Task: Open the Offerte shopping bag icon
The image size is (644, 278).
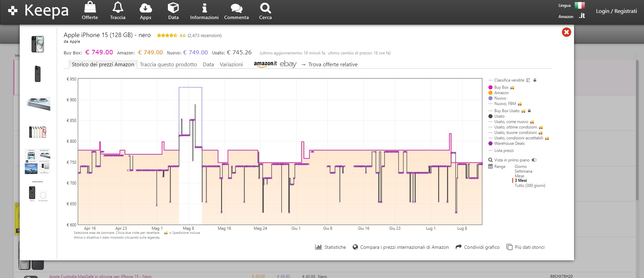Action: coord(90,7)
